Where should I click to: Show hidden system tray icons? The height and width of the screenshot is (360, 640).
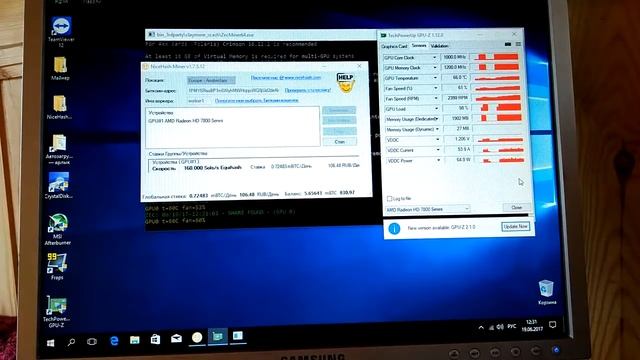481,327
